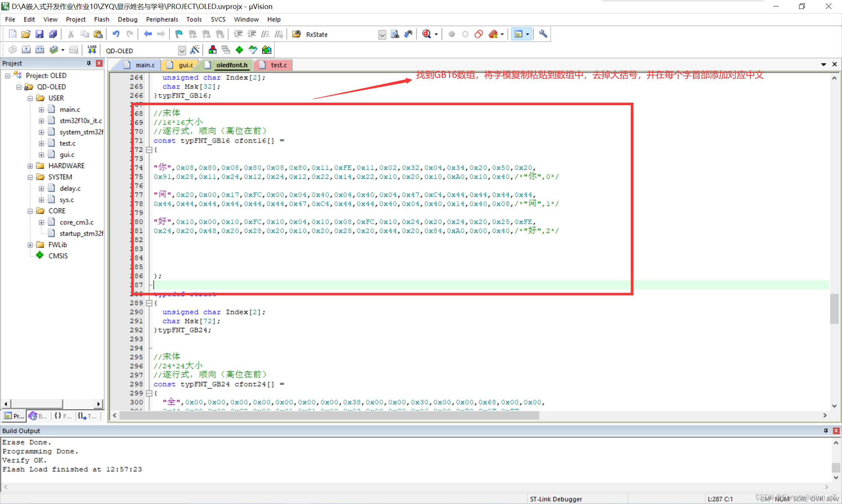The image size is (842, 504).
Task: Click the Save All icon
Action: click(53, 34)
